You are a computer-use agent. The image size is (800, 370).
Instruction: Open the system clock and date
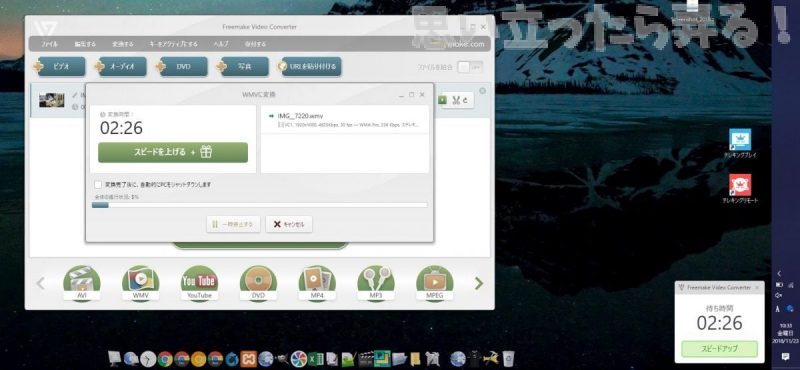pos(785,333)
